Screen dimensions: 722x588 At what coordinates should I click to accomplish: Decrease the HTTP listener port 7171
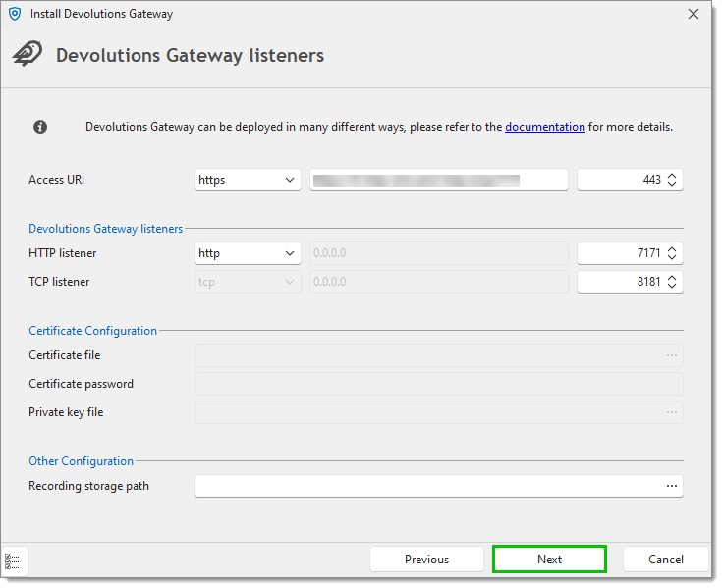674,258
